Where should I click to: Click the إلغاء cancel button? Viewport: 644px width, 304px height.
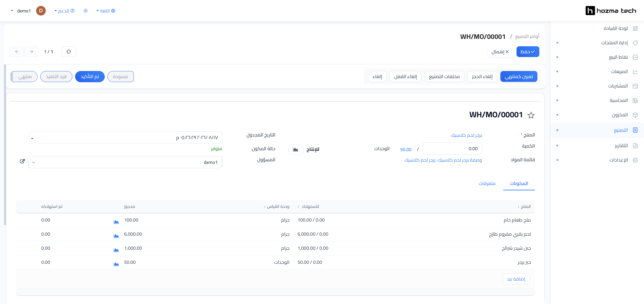pyautogui.click(x=377, y=76)
